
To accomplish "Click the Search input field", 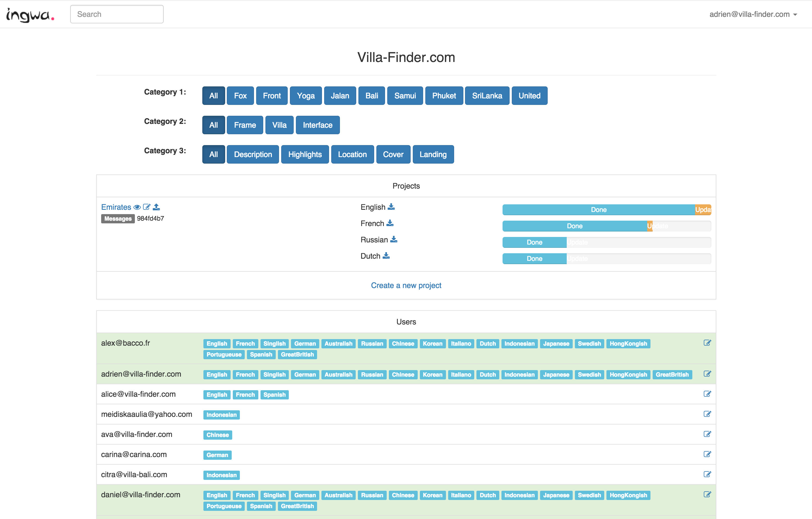I will tap(117, 14).
